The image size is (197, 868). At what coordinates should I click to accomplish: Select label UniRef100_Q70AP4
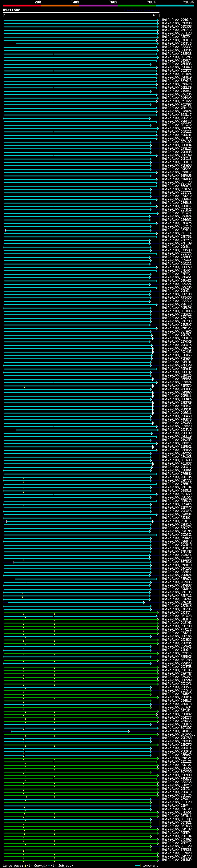tap(177, 111)
